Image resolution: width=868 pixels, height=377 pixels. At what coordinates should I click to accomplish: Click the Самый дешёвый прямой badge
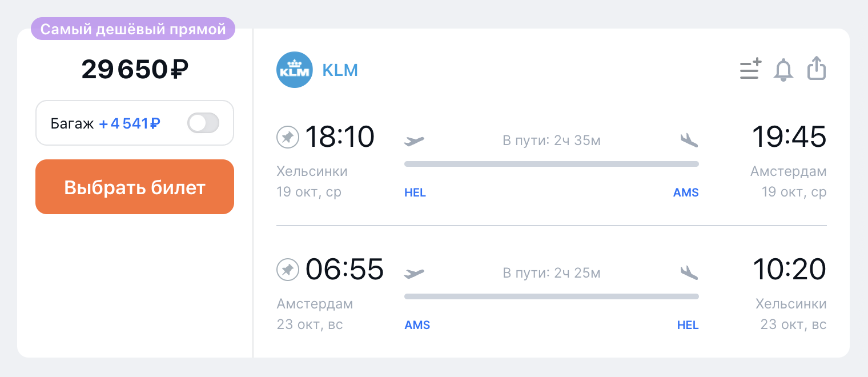133,29
